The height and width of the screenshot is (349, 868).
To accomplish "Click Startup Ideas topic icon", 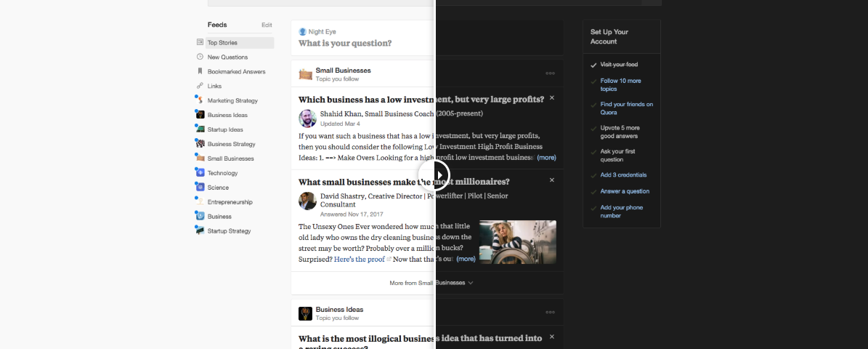I will click(200, 129).
